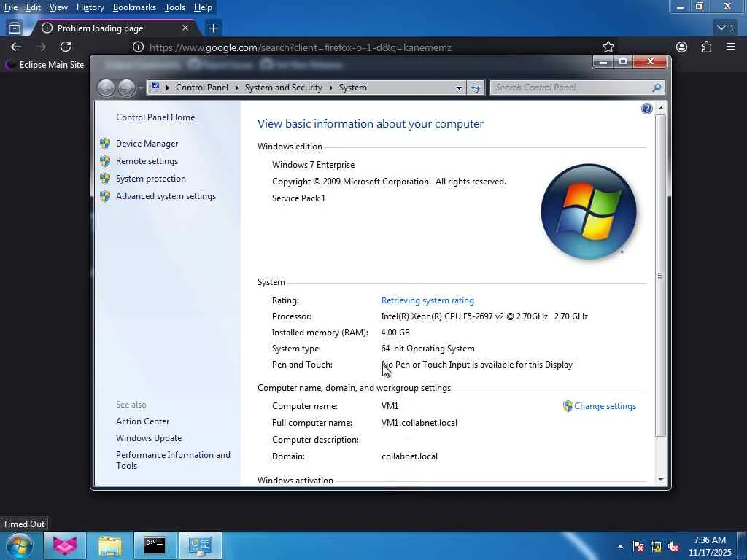Open System protection link

tap(150, 179)
